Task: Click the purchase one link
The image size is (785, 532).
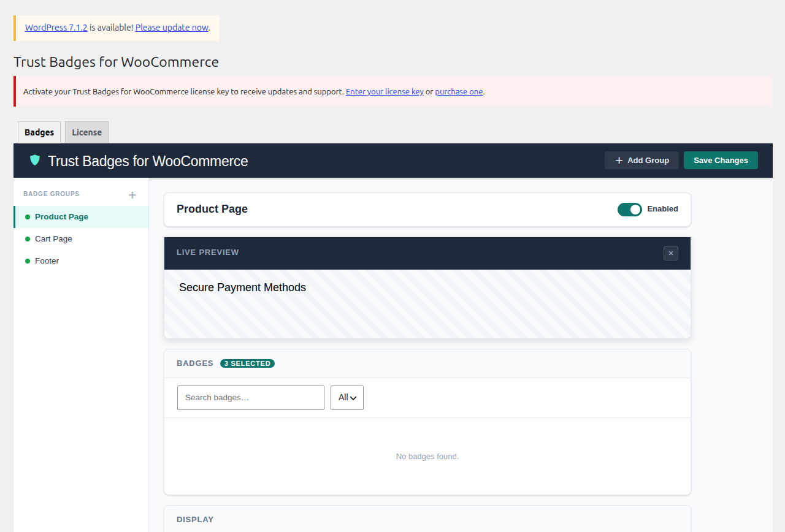Action: 459,92
